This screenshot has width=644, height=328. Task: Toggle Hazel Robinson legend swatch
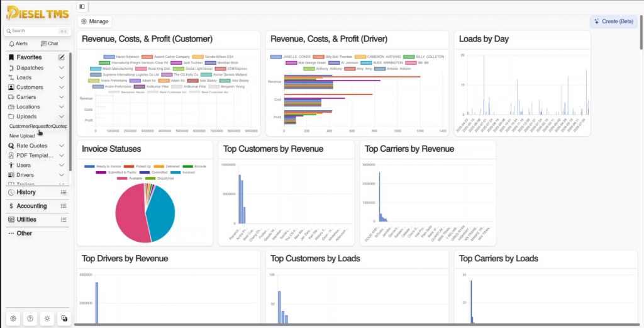pos(109,57)
